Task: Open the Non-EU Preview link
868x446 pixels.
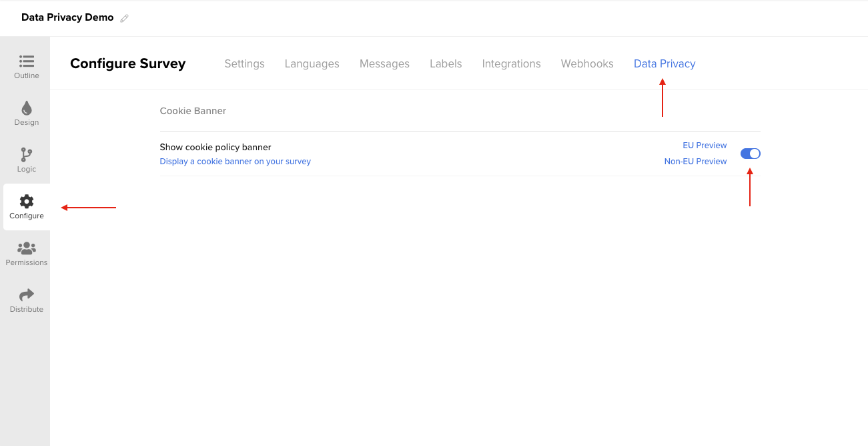Action: (x=695, y=162)
